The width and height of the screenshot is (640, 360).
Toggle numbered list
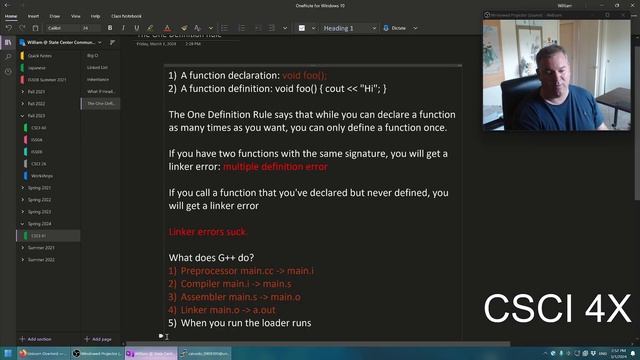point(242,28)
